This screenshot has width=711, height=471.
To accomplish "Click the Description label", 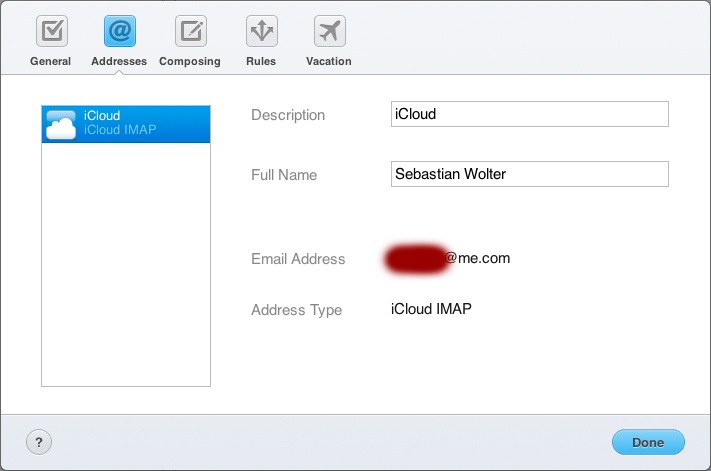I will pos(288,115).
